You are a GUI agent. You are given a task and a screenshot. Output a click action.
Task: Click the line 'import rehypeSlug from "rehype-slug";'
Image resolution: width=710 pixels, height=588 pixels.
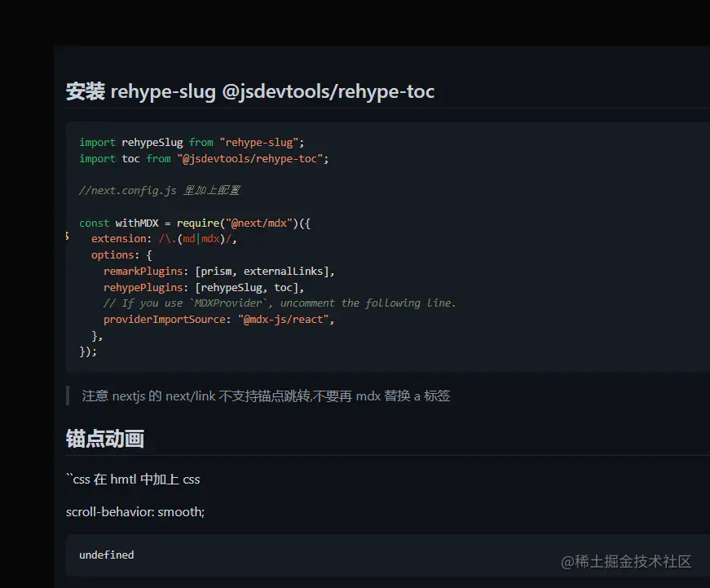[192, 142]
